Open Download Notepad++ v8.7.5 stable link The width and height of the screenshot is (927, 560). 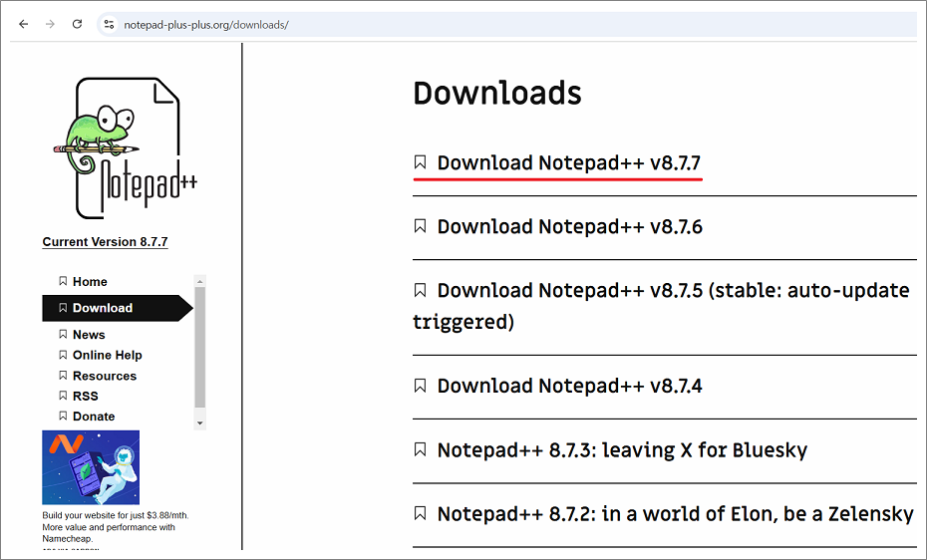tap(661, 306)
